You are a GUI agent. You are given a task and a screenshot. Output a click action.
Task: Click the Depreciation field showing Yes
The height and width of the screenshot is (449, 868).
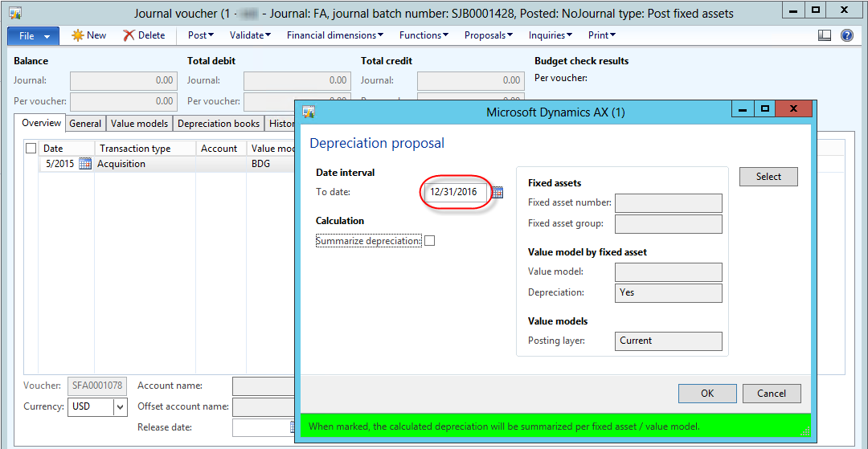(668, 293)
